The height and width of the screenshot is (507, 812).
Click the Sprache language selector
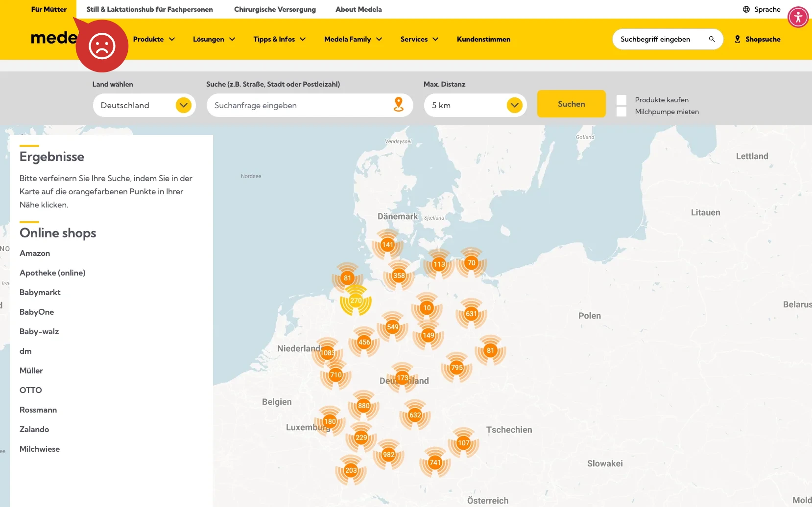click(x=762, y=9)
